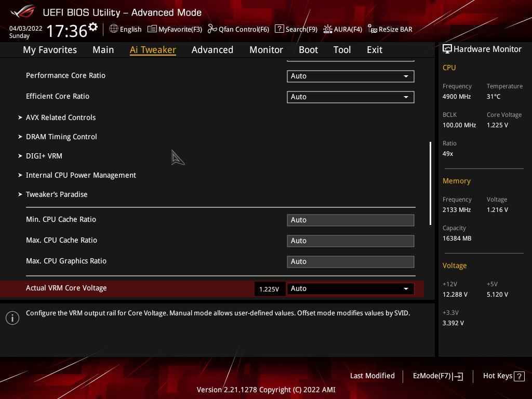
Task: Go to the Exit tab
Action: point(375,50)
